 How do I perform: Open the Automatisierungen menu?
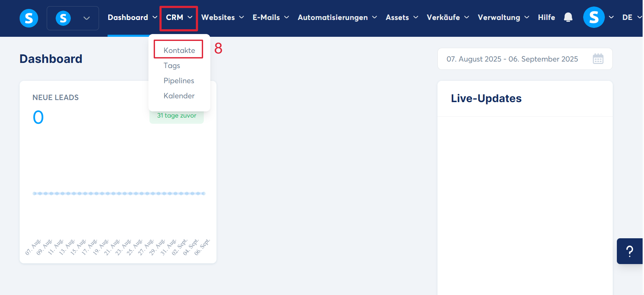(337, 17)
